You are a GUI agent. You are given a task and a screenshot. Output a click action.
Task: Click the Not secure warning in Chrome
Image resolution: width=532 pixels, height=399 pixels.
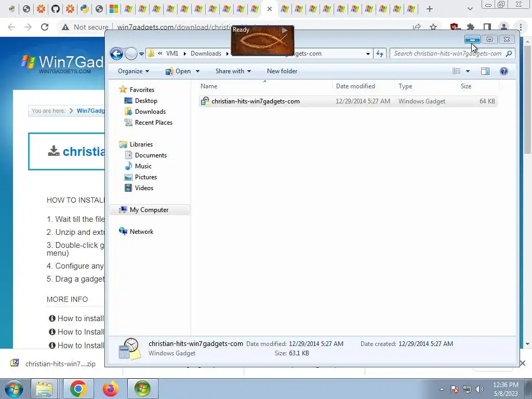85,27
